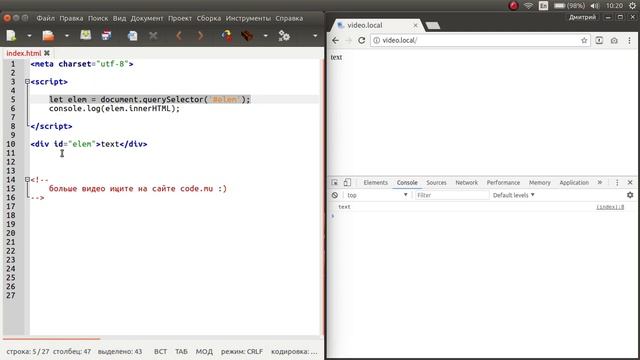Switch to the Memory tab in DevTools
The image size is (640, 360).
coord(540,182)
